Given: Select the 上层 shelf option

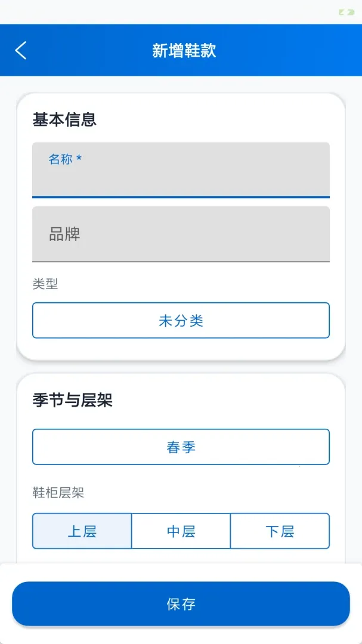Looking at the screenshot, I should tap(82, 531).
